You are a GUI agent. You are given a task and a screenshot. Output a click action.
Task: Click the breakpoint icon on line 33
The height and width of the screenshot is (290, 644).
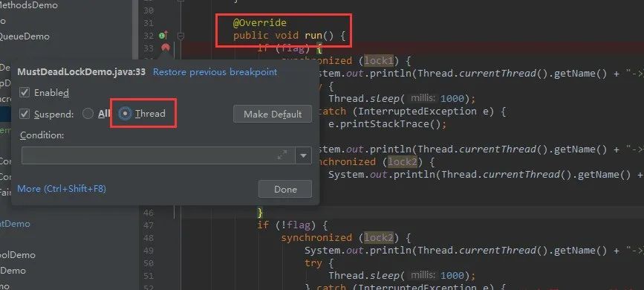(x=166, y=48)
